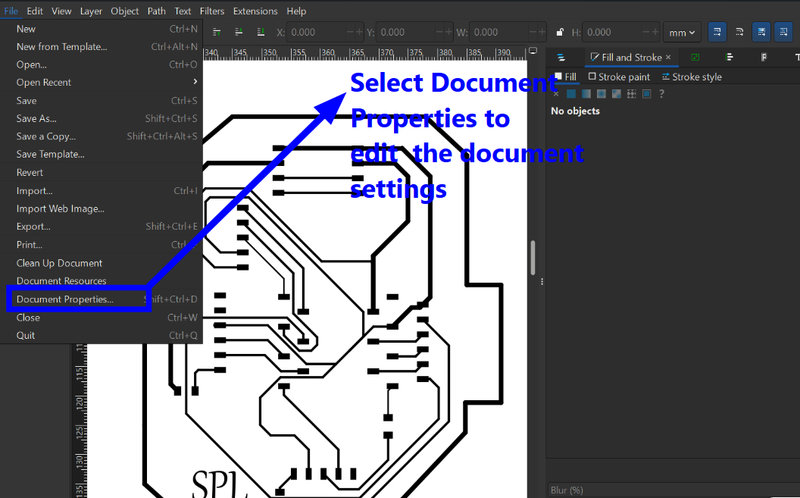Open the Edit menu

[35, 11]
